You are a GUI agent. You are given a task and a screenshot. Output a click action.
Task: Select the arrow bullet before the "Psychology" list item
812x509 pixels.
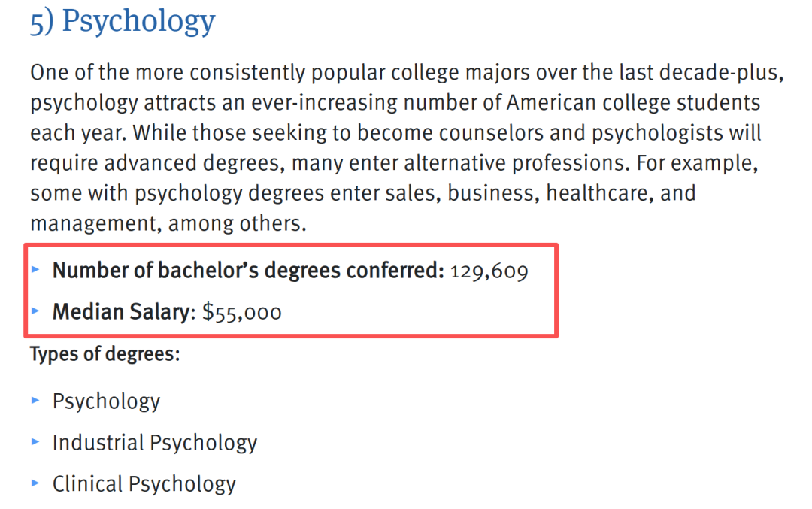click(36, 401)
